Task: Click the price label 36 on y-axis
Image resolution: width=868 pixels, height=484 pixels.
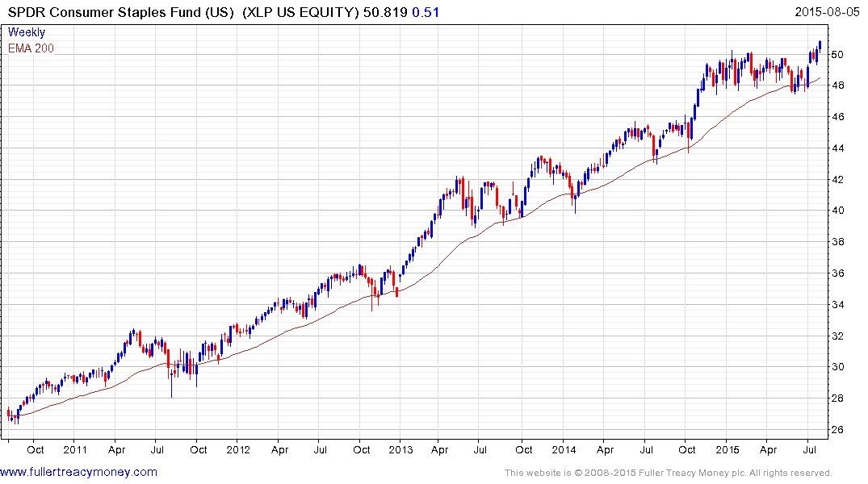Action: pos(837,273)
